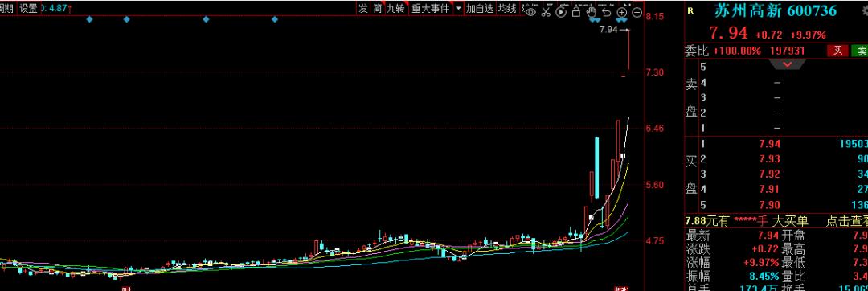The width and height of the screenshot is (868, 291).
Task: Click the fourth blue diamond event marker
Action: point(275,19)
